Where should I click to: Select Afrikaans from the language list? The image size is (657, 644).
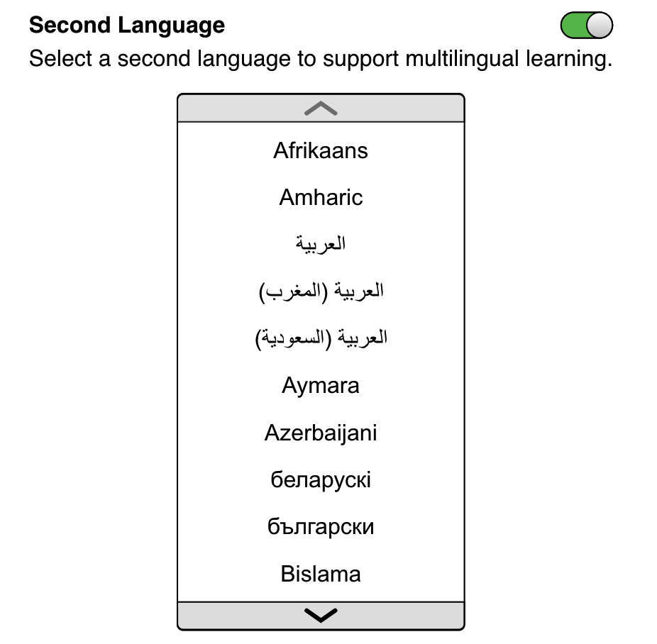point(321,150)
